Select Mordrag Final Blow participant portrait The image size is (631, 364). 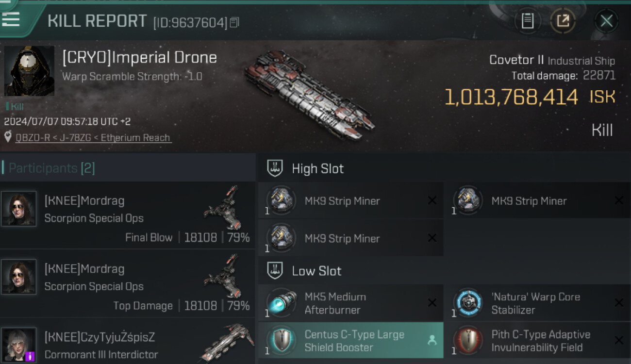[x=19, y=209]
